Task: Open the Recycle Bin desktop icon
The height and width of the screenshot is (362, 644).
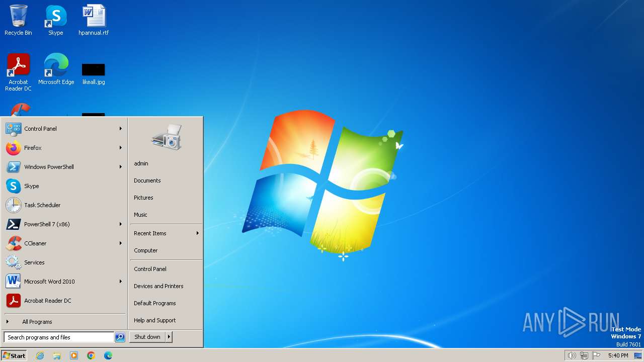Action: click(x=18, y=20)
